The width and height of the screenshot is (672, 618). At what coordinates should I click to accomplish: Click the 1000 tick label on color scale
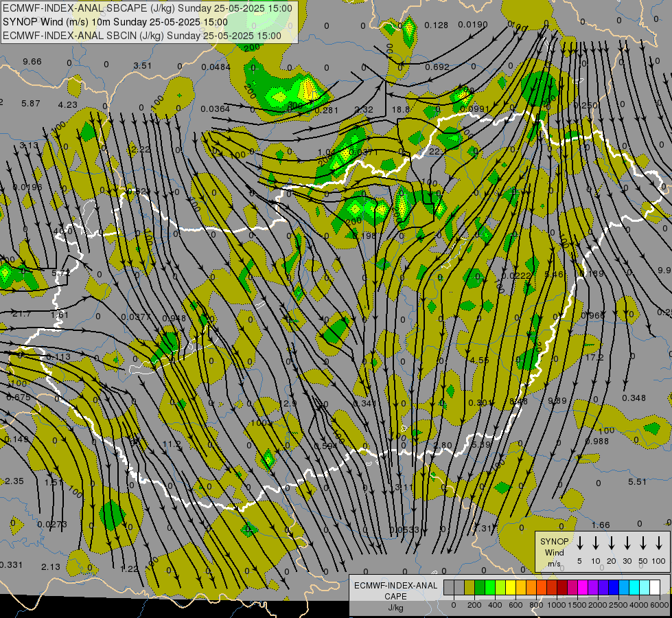pos(557,605)
